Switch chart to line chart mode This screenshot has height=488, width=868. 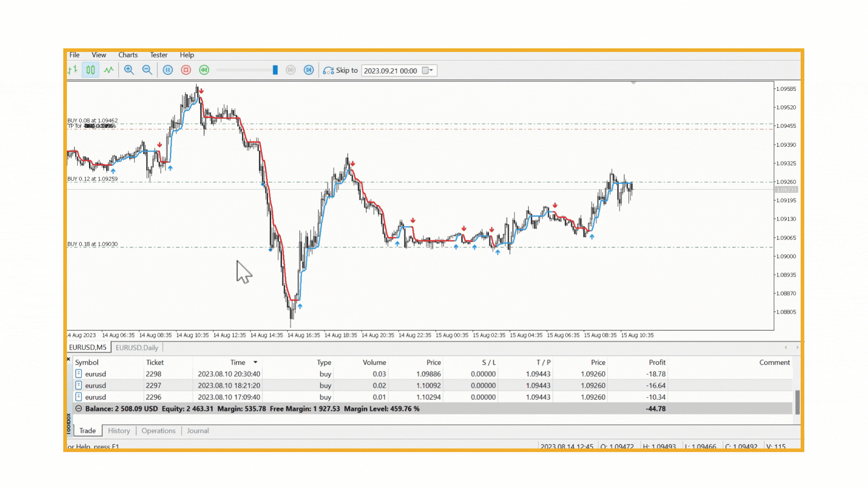tap(108, 70)
